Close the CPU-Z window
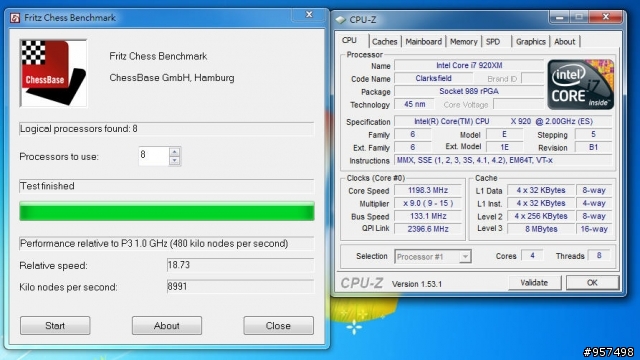Viewport: 640px width, 360px height. click(x=606, y=17)
